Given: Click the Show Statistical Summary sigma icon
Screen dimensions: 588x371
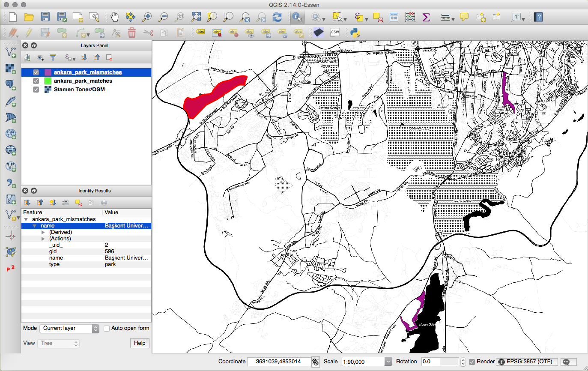Looking at the screenshot, I should (426, 17).
